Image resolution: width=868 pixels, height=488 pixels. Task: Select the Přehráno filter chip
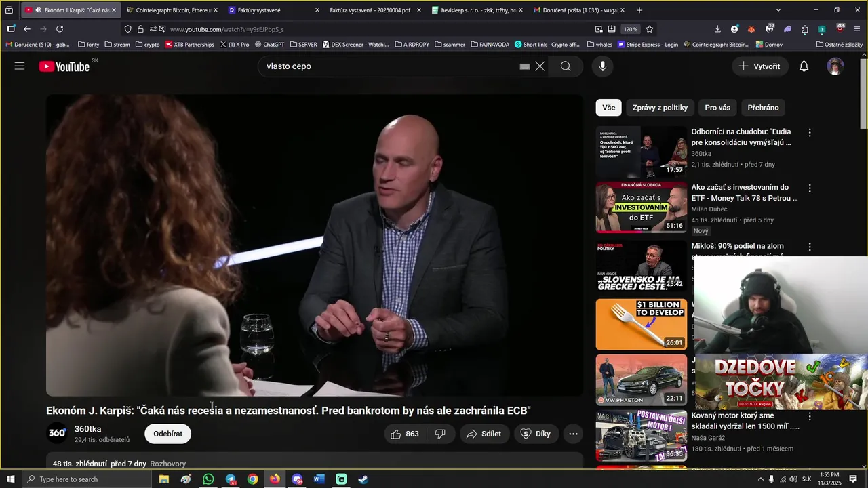(763, 108)
